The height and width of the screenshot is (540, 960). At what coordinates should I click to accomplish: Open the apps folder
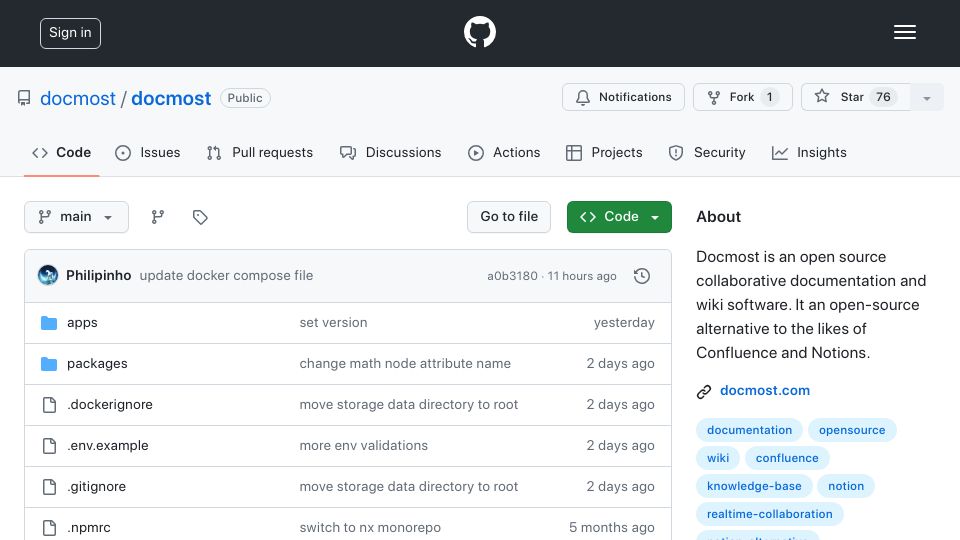coord(82,323)
